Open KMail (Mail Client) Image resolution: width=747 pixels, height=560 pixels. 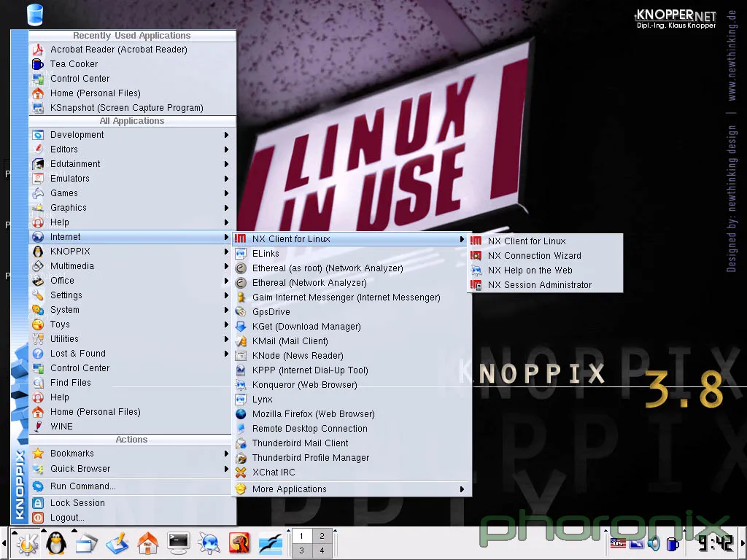coord(352,341)
